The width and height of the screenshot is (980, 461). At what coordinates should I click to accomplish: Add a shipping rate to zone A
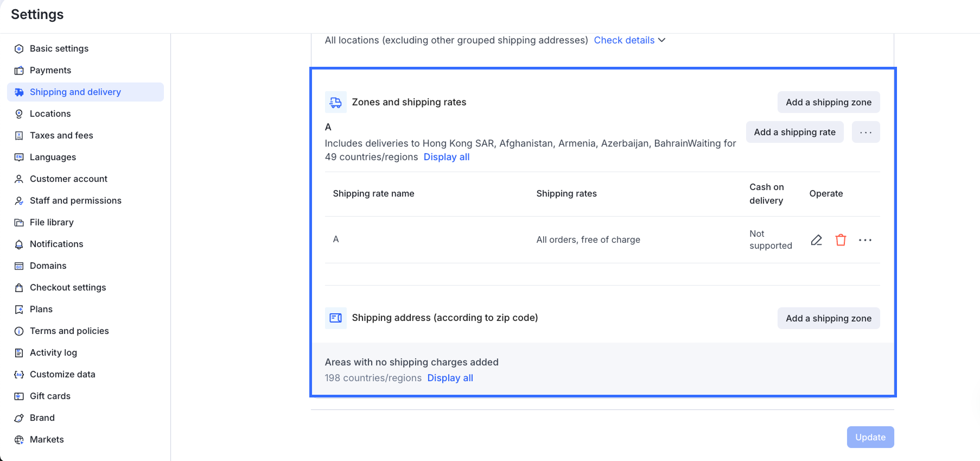[x=794, y=132]
